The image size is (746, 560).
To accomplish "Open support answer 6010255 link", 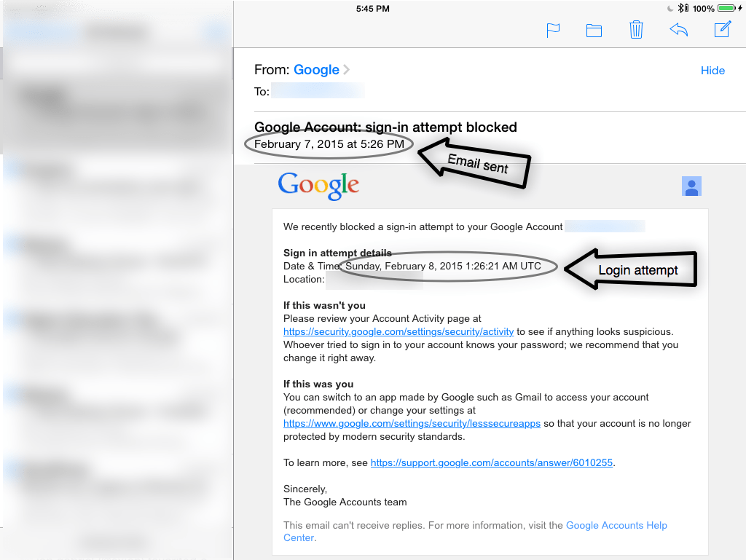I will tap(492, 462).
